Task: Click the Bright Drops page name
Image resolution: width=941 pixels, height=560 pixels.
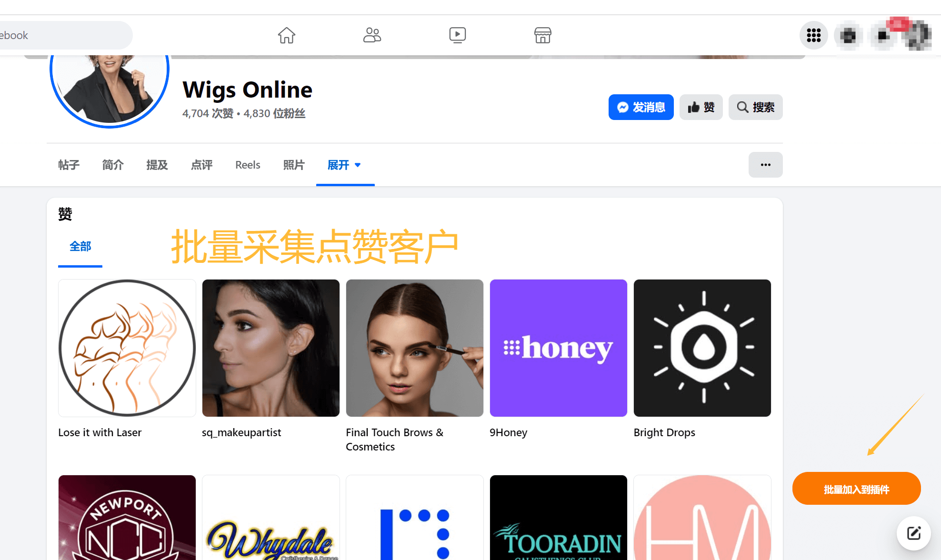Action: (664, 432)
